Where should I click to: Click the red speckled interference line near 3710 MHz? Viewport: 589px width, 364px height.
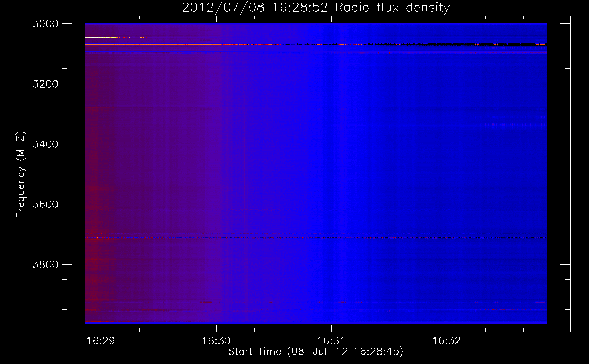pyautogui.click(x=316, y=237)
